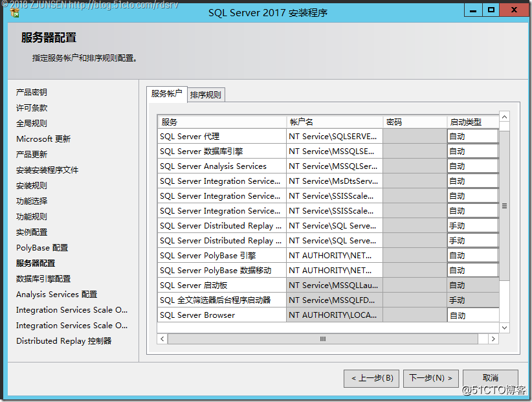Click the 启动类型 column header

(x=473, y=122)
